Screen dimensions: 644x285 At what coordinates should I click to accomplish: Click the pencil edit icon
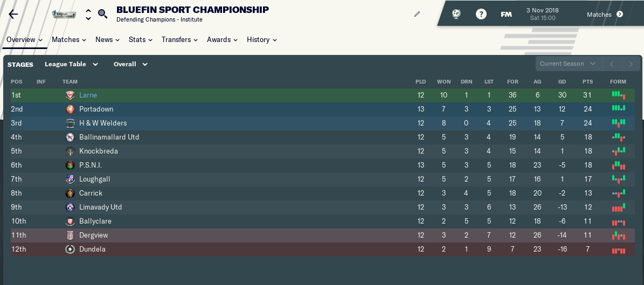(417, 14)
